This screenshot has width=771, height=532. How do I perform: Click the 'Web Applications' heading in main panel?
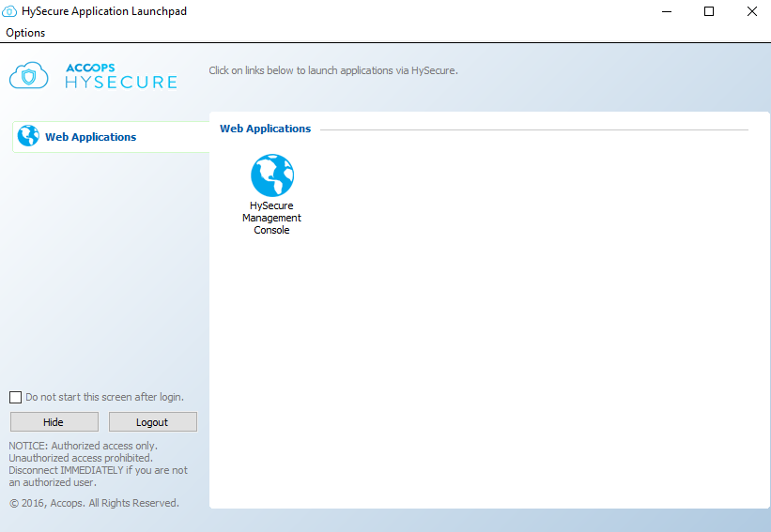coord(266,129)
